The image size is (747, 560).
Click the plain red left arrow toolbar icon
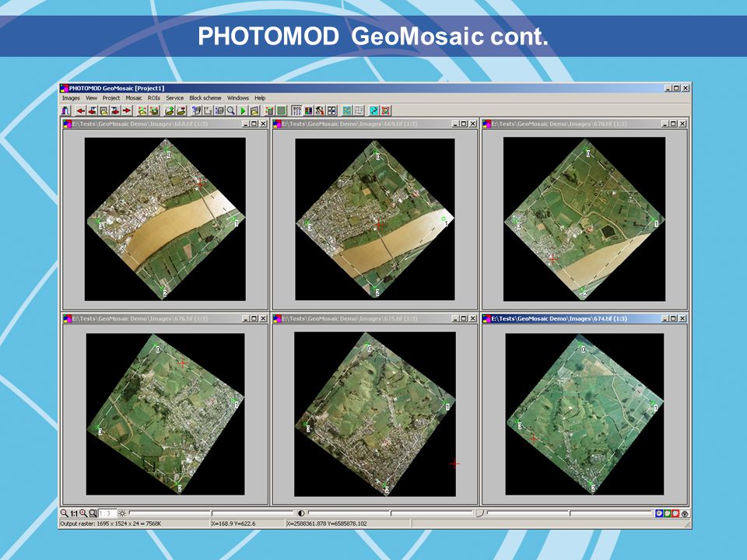[80, 111]
